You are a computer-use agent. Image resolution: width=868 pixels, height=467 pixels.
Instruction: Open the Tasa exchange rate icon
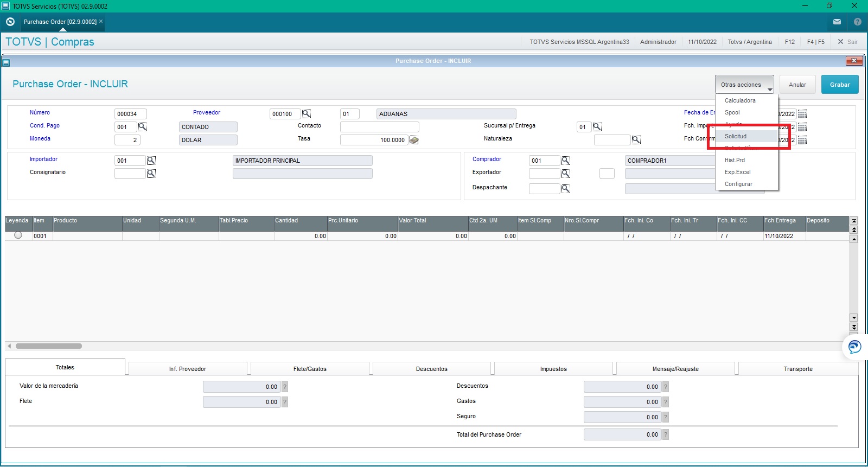(x=414, y=140)
